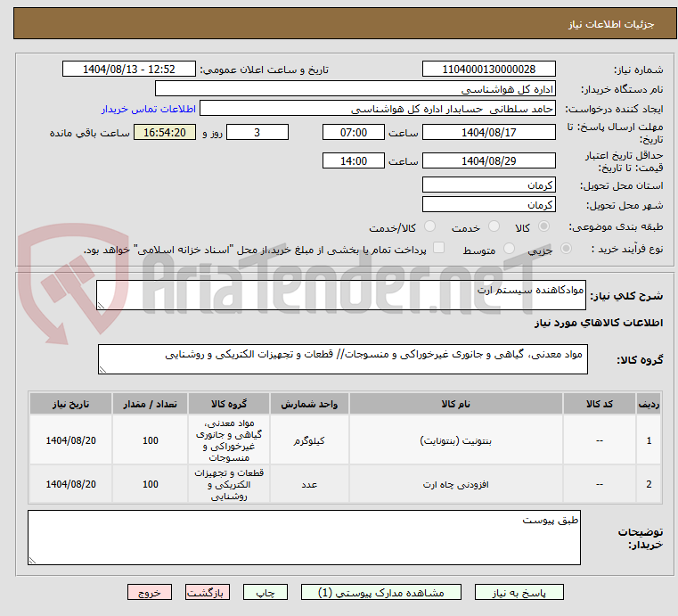Click the general description 'موادکاهنده سیستم ارت' box

pyautogui.click(x=340, y=295)
